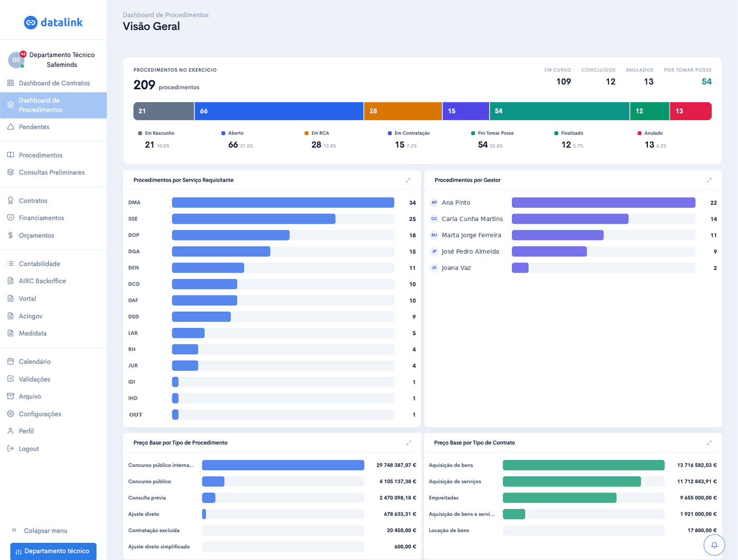Screen dimensions: 738x560
Task: Click the Acingov document icon
Action: coord(11,316)
